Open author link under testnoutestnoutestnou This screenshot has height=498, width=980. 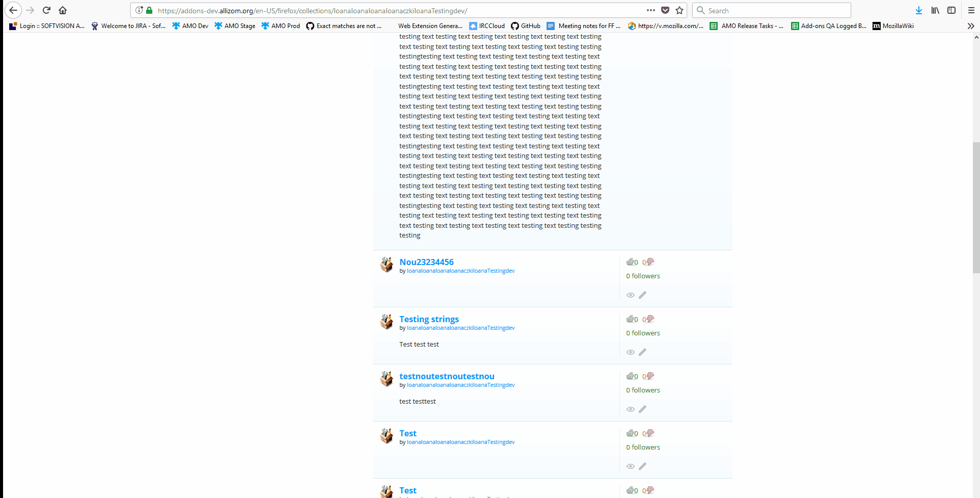click(460, 385)
